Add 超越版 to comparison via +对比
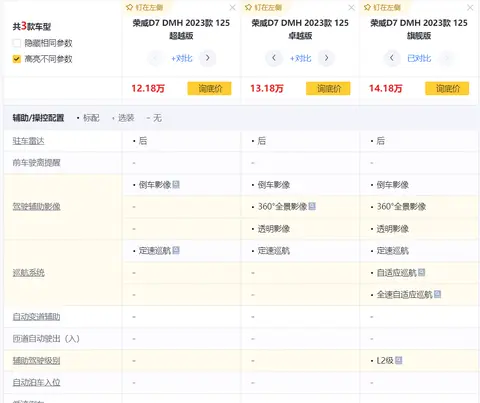 182,59
